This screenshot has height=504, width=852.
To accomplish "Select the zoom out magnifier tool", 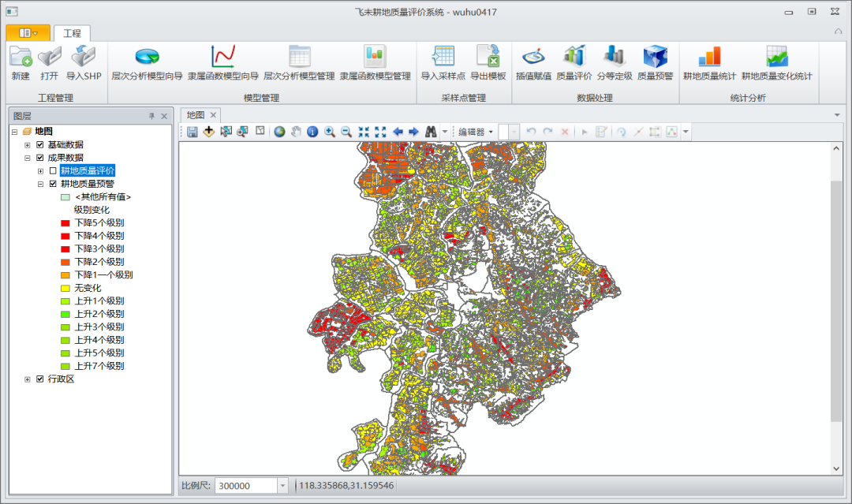I will (x=346, y=132).
